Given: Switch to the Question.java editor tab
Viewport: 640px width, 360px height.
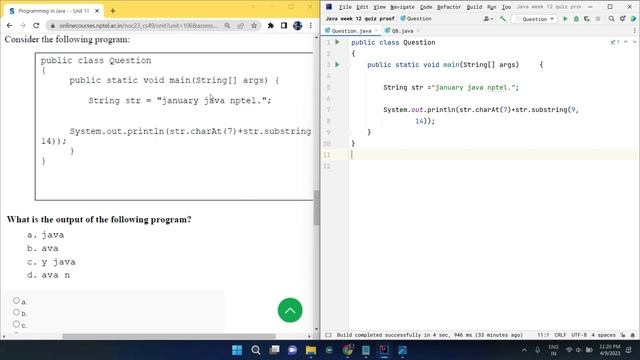Looking at the screenshot, I should [x=351, y=31].
